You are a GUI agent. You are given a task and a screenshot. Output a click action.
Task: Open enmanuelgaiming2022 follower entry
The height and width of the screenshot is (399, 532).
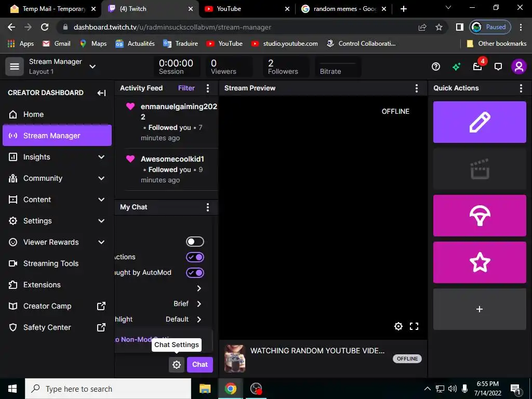pos(171,122)
